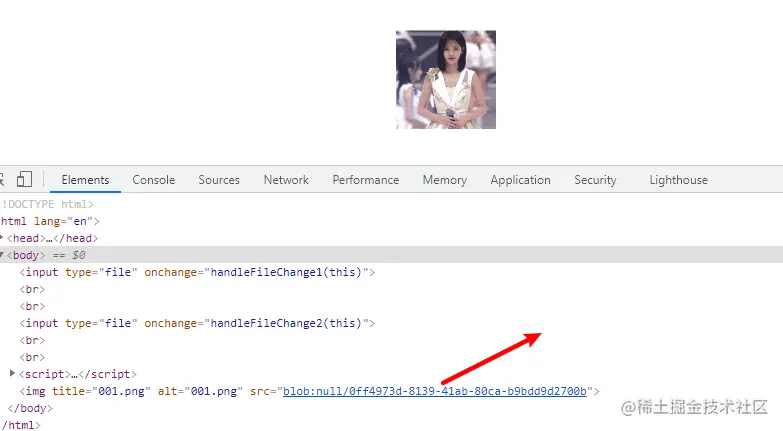Switch to the Application tab
This screenshot has height=431, width=783.
tap(520, 180)
